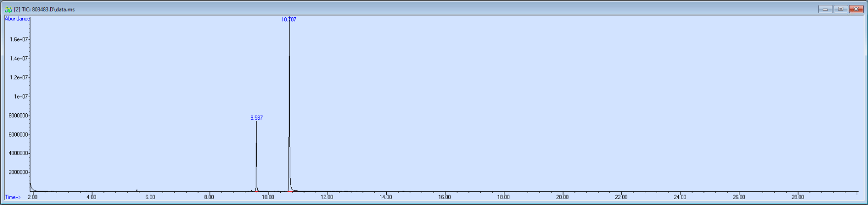
Task: Click the 12.00 time tick label
Action: click(327, 197)
